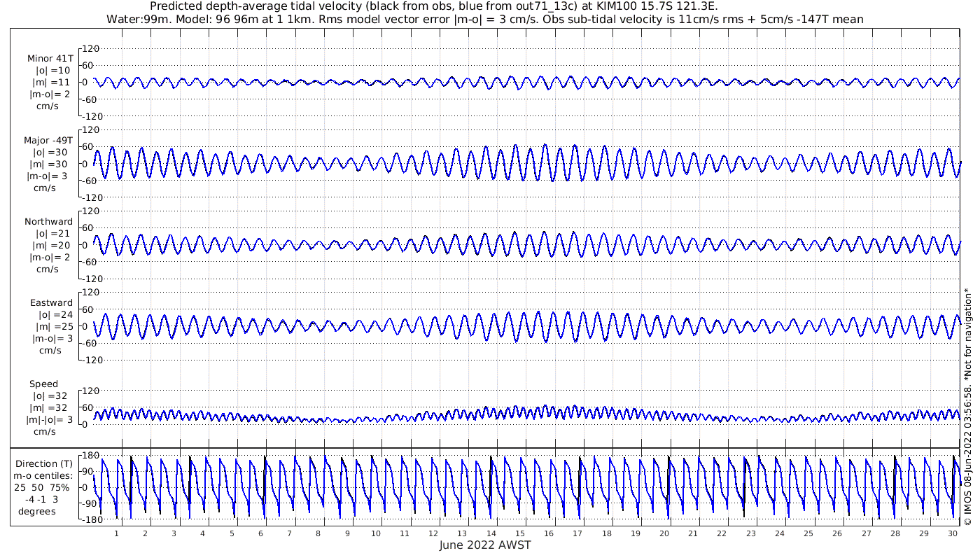The height and width of the screenshot is (560, 980).
Task: Click the '|o| =24' value in Eastward panel
Action: (56, 315)
